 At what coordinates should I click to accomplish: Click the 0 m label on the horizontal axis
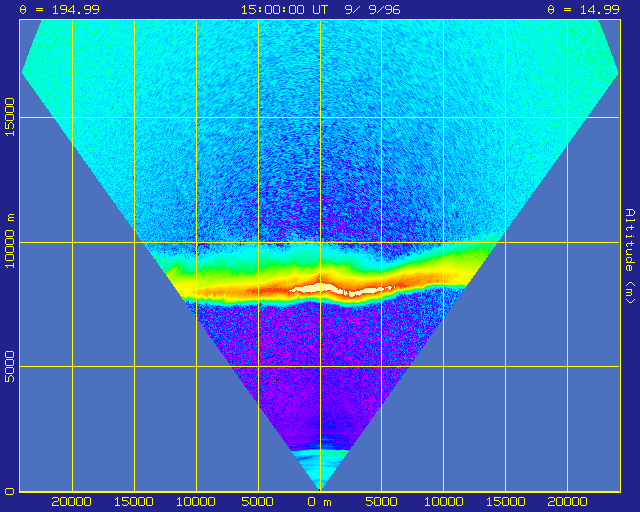[320, 502]
